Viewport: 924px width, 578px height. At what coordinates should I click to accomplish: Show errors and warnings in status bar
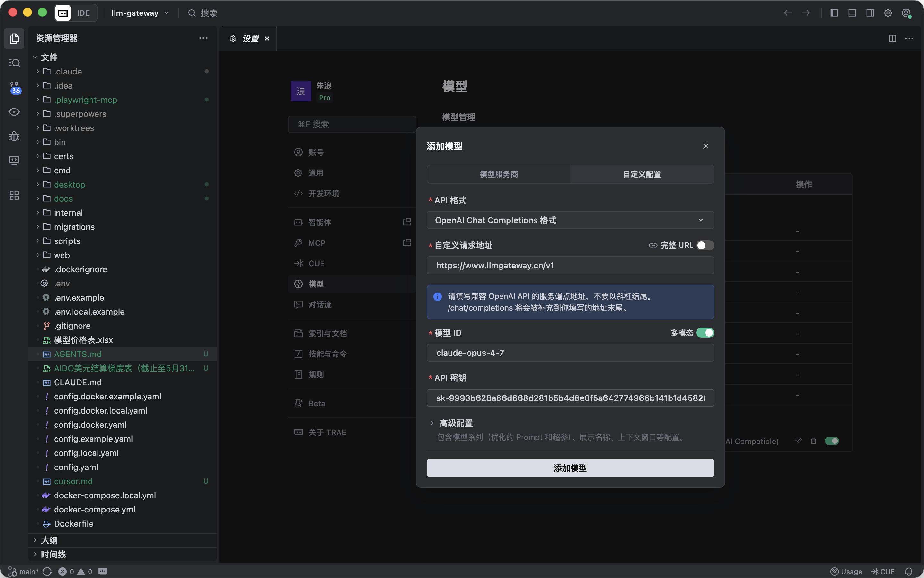tap(75, 571)
